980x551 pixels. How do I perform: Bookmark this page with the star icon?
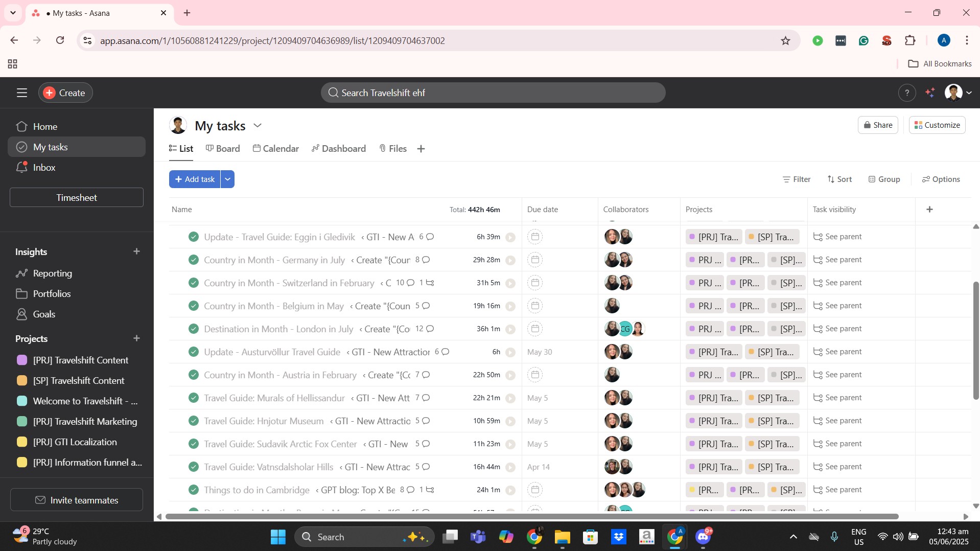(785, 40)
